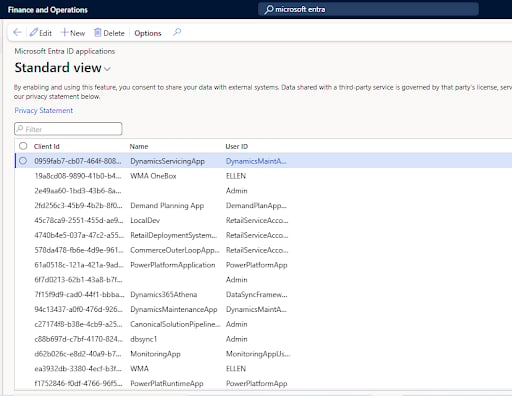
Task: Open the Options menu
Action: (148, 33)
